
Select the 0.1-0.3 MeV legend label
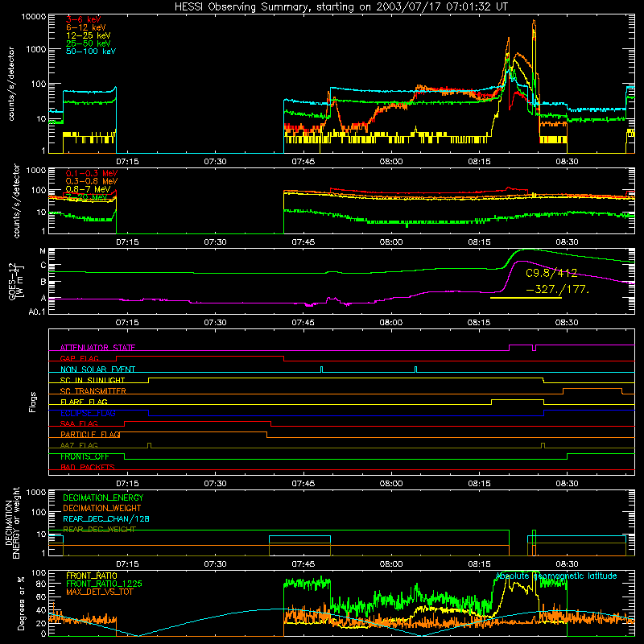coord(92,173)
